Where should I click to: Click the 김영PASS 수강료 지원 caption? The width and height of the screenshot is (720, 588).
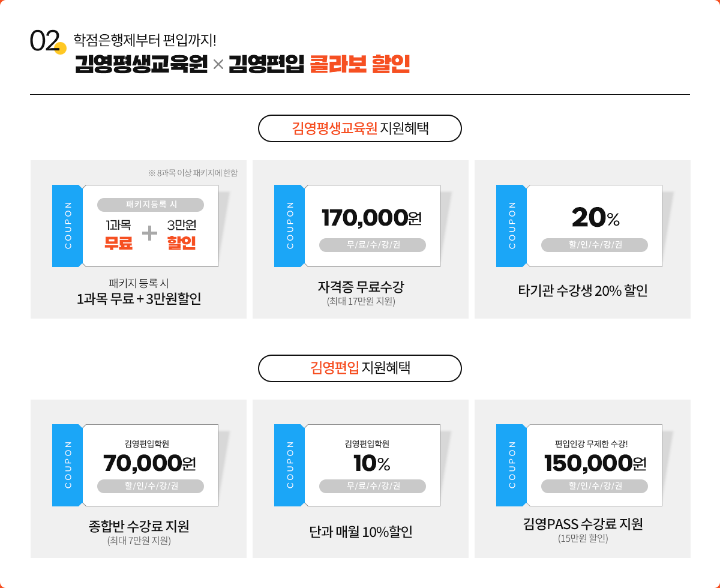click(583, 524)
